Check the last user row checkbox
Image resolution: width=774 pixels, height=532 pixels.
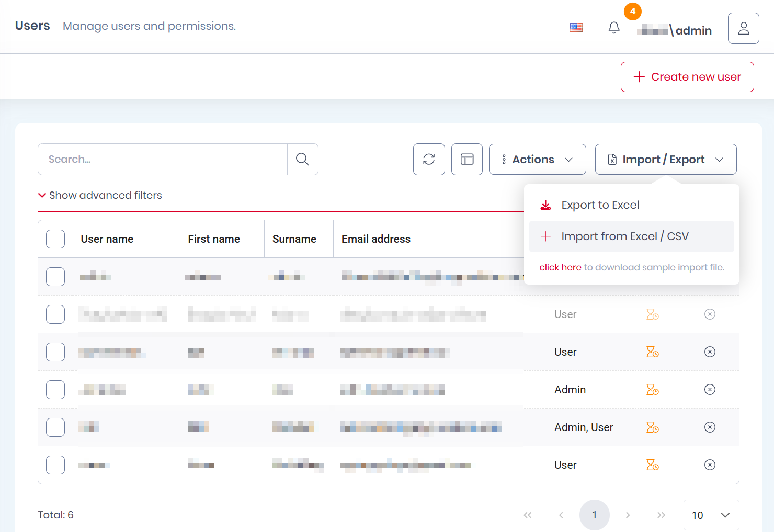(x=55, y=465)
